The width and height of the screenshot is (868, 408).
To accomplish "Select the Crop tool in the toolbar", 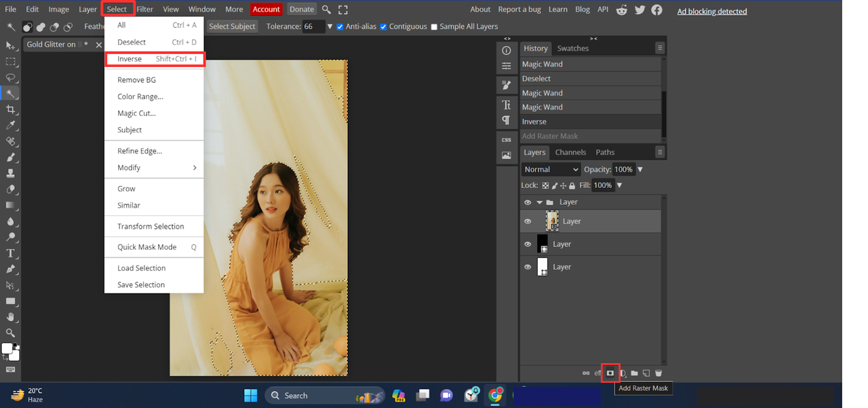I will pos(10,109).
